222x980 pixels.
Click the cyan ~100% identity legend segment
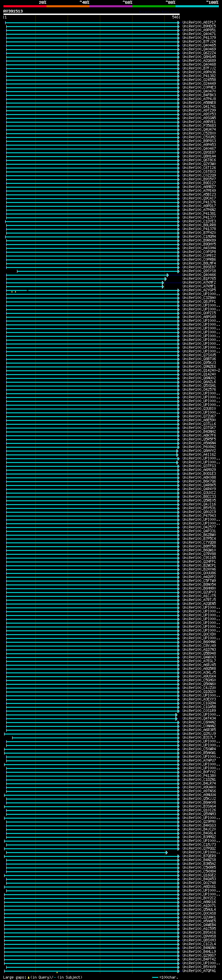[197, 6]
